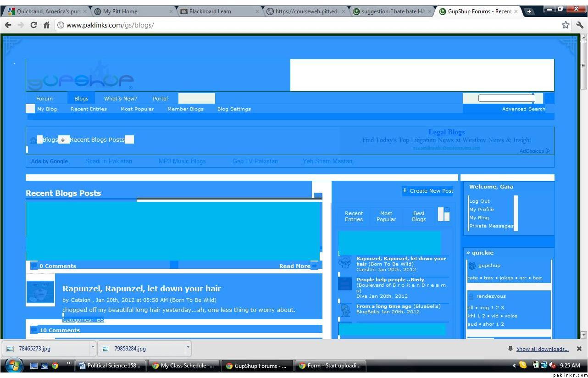Click the page scrollbar down arrow
The image size is (588, 378).
(x=583, y=334)
